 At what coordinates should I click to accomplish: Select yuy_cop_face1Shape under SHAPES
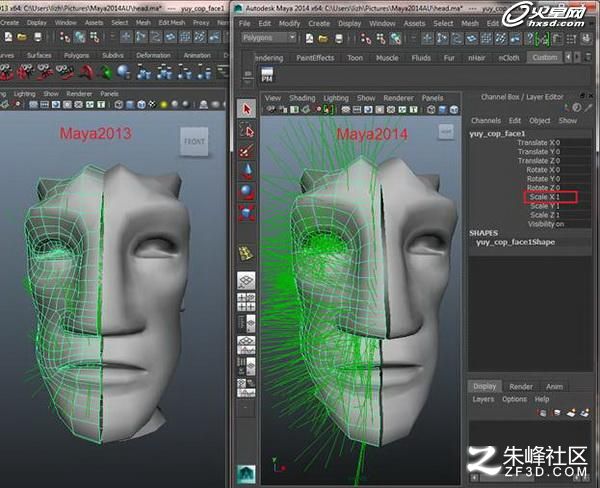pyautogui.click(x=515, y=242)
